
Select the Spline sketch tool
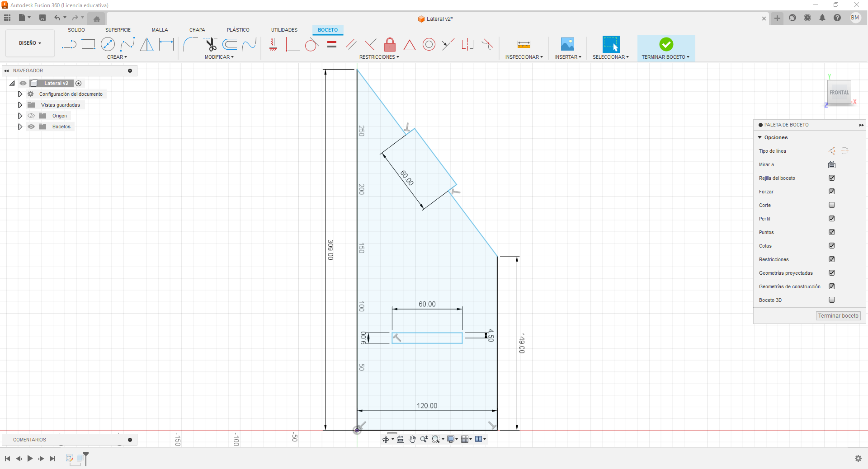[x=127, y=44]
